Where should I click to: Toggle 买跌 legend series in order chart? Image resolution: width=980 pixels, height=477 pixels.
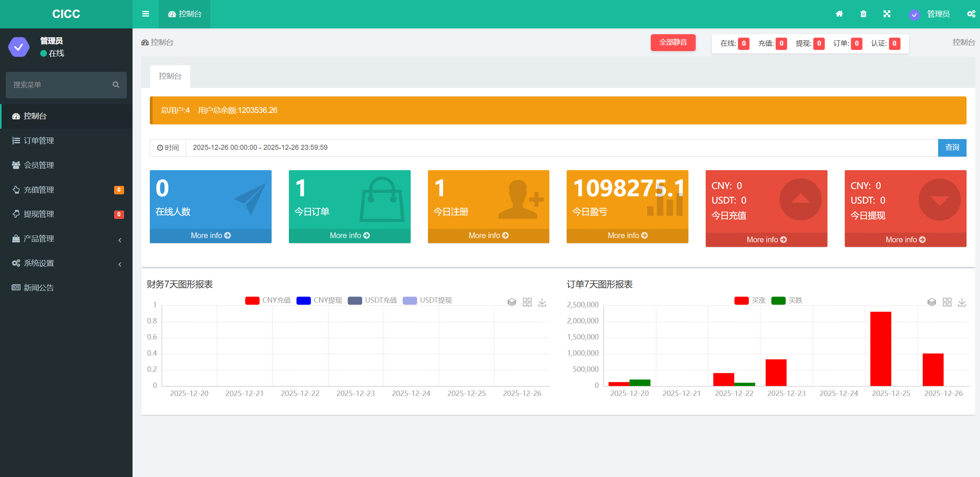(787, 300)
